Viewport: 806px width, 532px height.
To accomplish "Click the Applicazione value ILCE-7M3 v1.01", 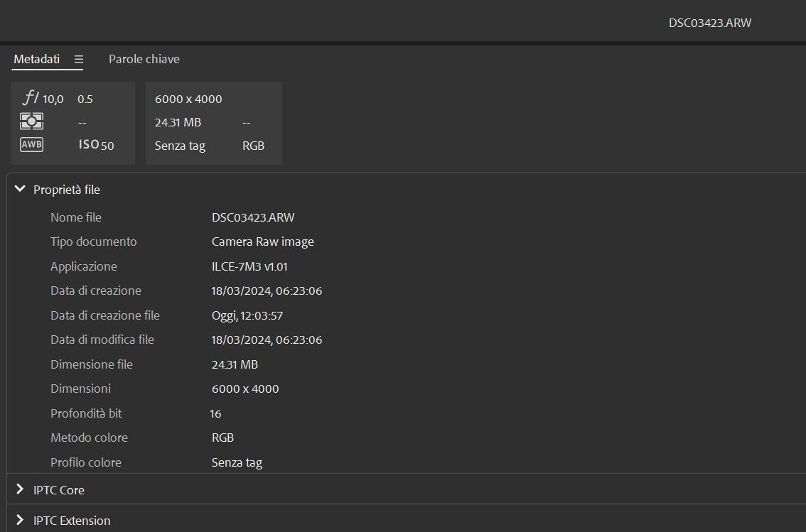I will click(x=249, y=266).
